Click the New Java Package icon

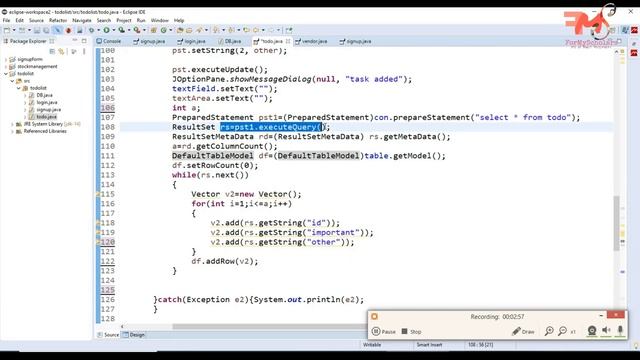[x=153, y=30]
